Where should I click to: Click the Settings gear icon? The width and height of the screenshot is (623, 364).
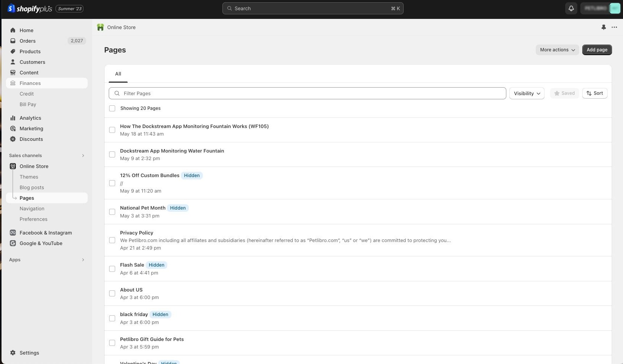(13, 353)
